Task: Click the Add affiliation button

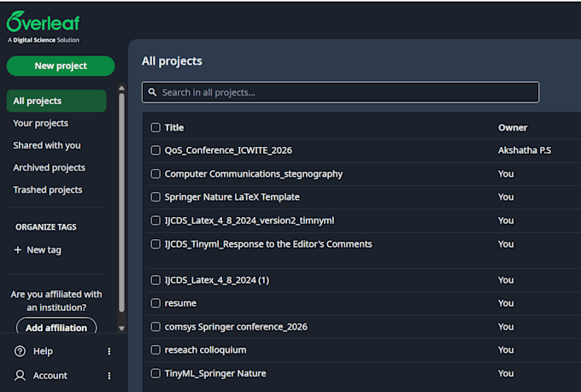Action: tap(56, 326)
